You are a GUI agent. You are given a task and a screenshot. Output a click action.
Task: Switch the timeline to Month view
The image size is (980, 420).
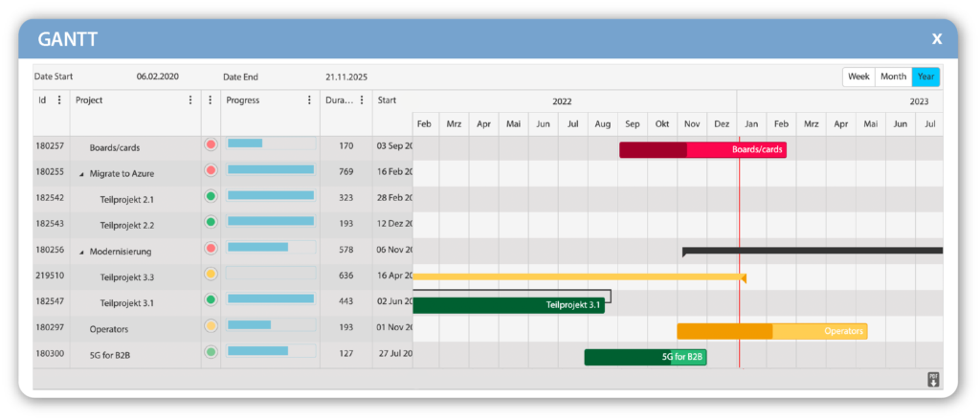(893, 77)
